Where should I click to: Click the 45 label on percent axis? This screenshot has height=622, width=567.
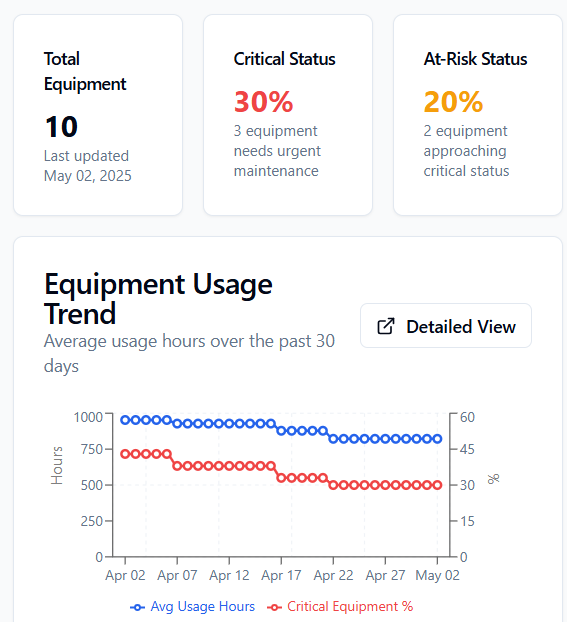[467, 449]
